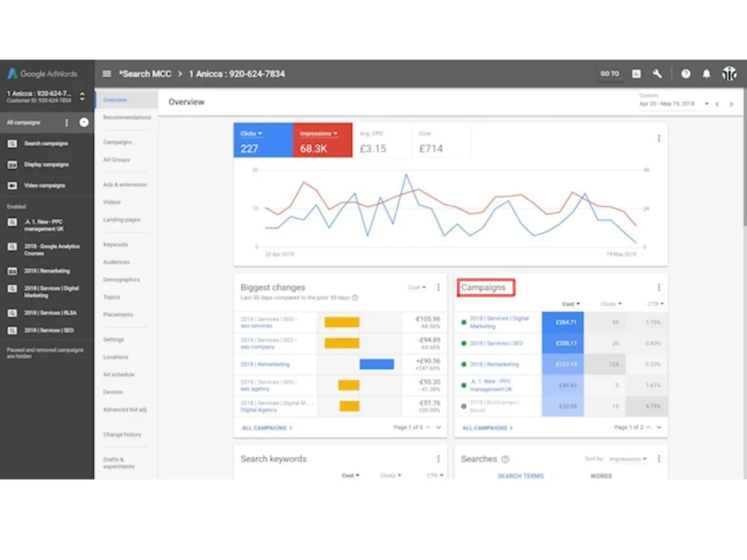747x560 pixels.
Task: Select the Overview menu item
Action: [126, 100]
